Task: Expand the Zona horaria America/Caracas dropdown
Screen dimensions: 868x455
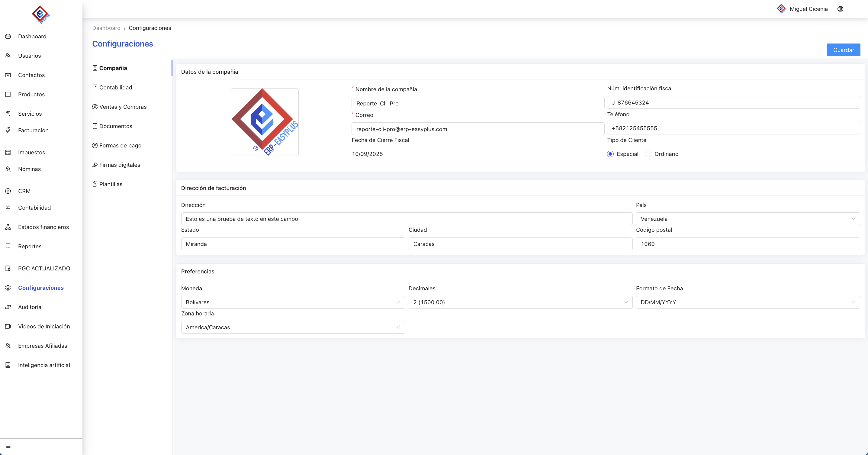Action: tap(293, 327)
